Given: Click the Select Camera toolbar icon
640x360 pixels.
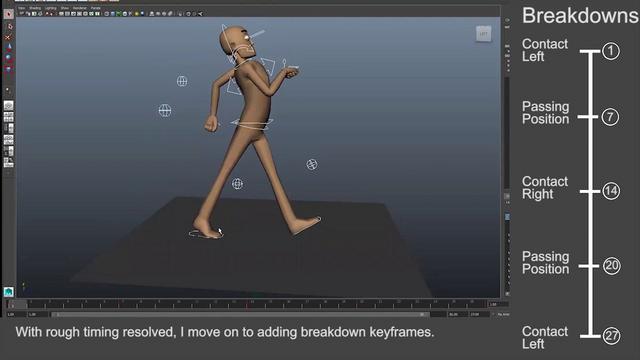Looking at the screenshot, I should click(21, 13).
